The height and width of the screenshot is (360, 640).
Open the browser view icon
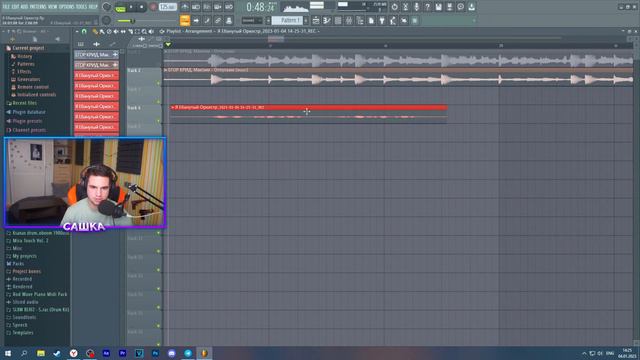click(x=360, y=20)
